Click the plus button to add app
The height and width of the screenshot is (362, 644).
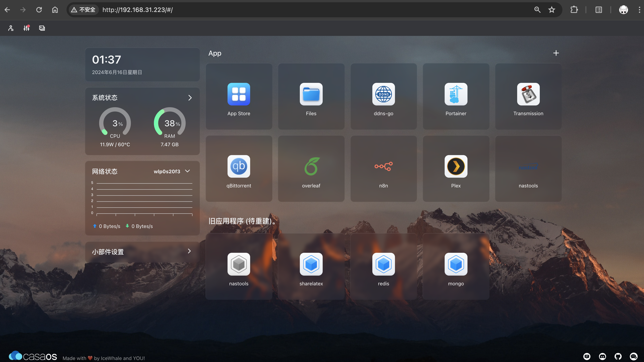pyautogui.click(x=556, y=53)
